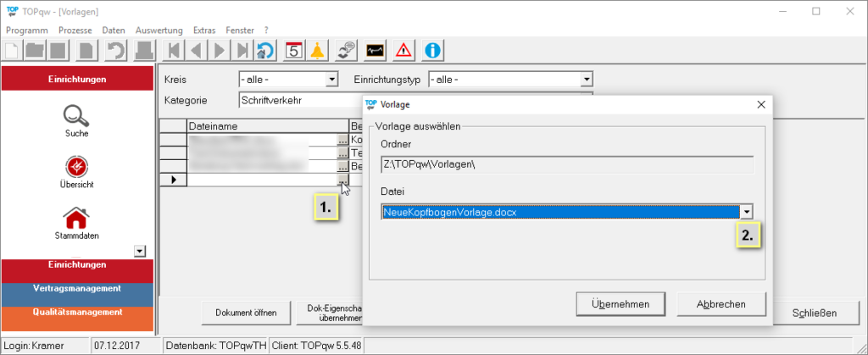The image size is (868, 355).
Task: Click the calendar icon in toolbar
Action: point(293,50)
